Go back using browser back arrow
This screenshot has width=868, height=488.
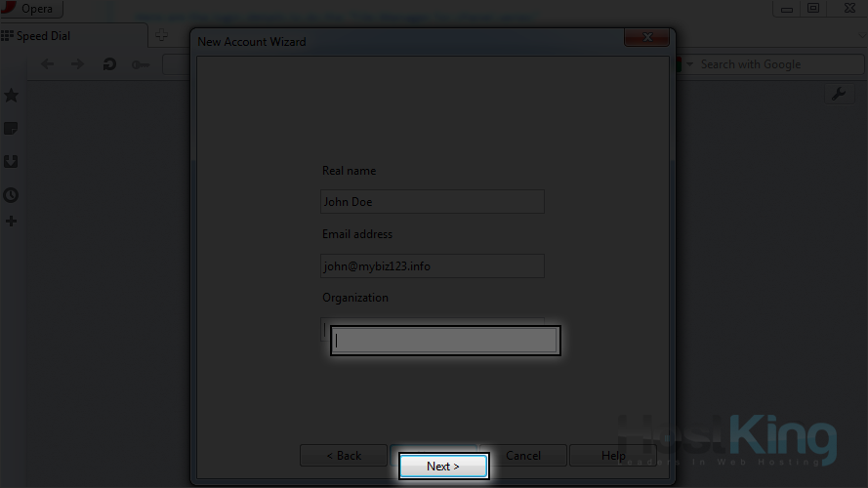(48, 64)
